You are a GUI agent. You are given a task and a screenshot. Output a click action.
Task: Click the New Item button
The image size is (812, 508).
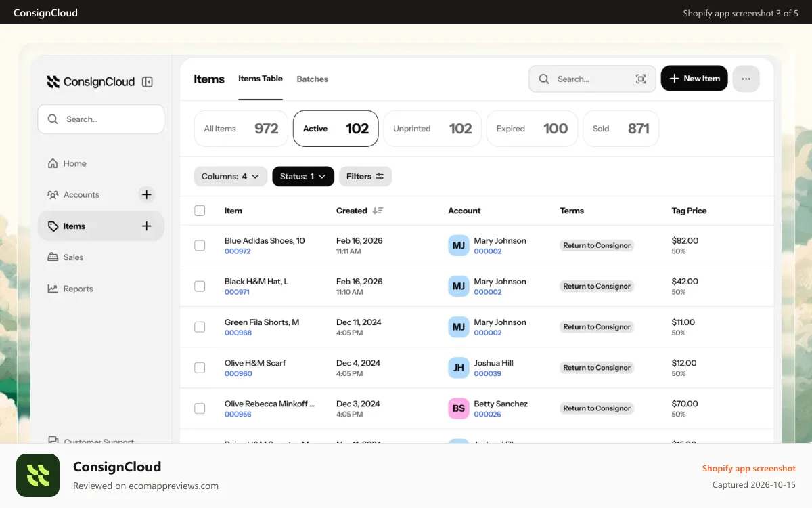(694, 79)
